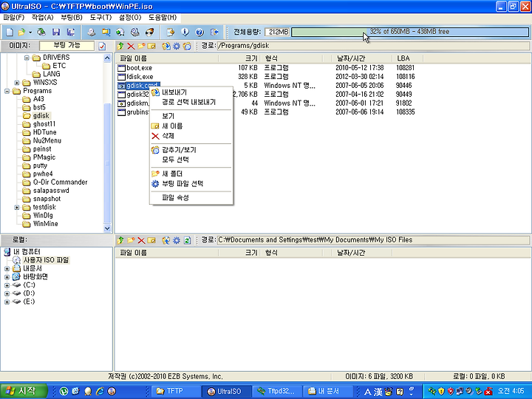The image size is (532, 399).
Task: Expand the 내문서 node in local tree
Action: [7, 269]
